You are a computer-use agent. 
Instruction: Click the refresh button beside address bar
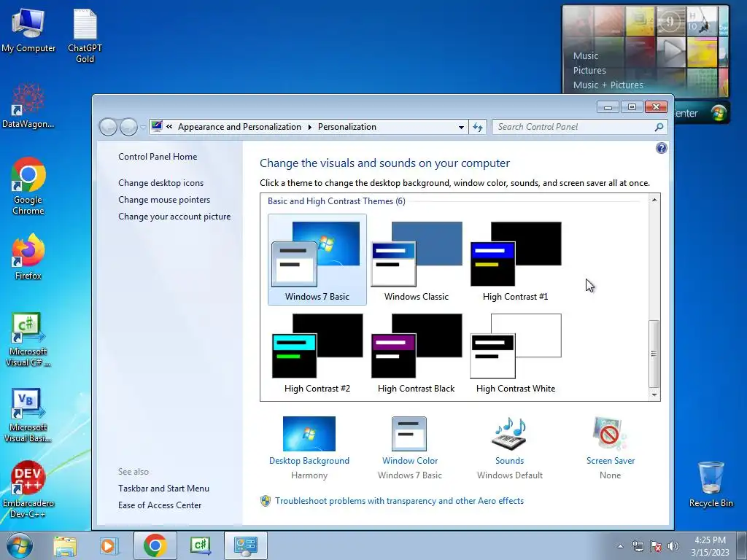[477, 127]
